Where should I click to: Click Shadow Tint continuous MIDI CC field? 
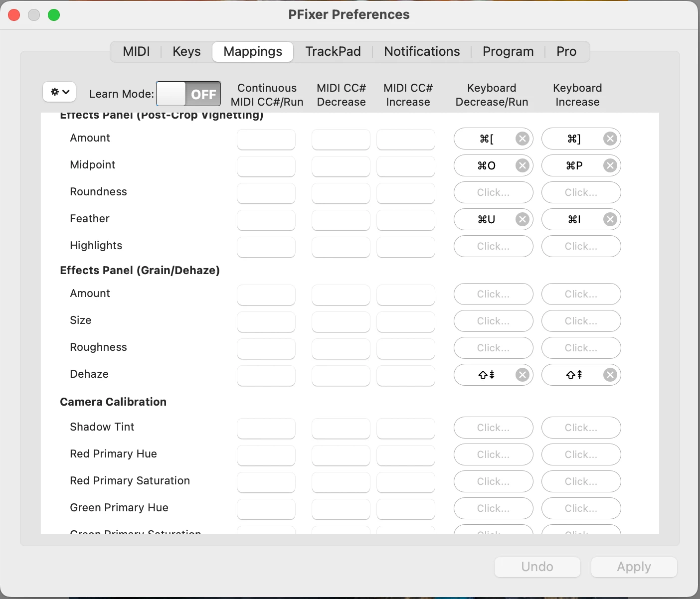point(266,429)
